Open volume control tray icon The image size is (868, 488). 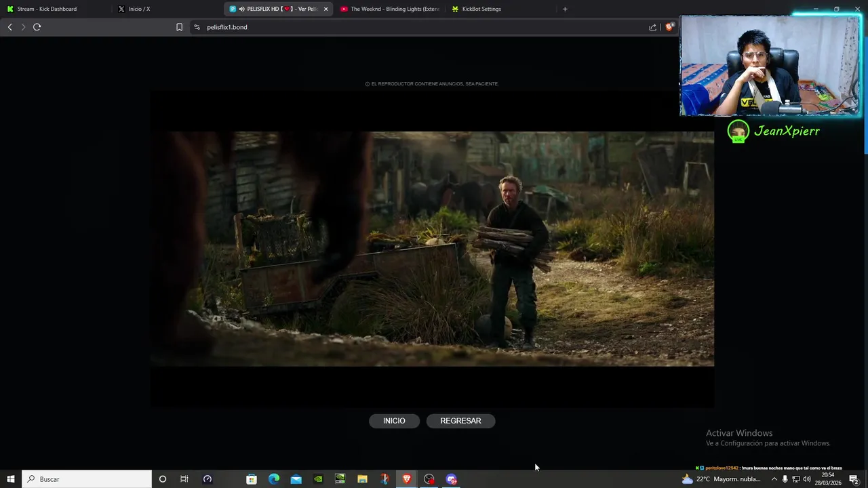807,479
